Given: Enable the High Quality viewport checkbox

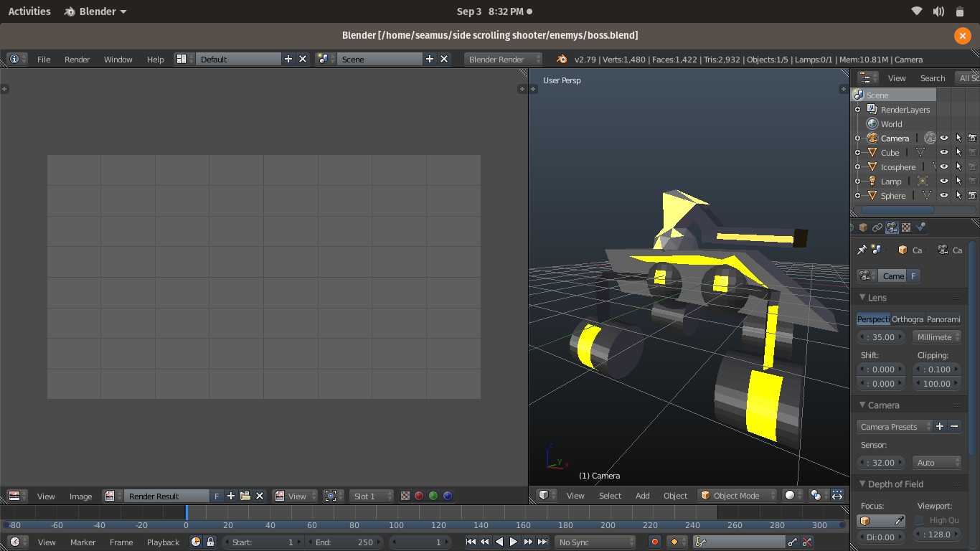Looking at the screenshot, I should click(x=919, y=520).
